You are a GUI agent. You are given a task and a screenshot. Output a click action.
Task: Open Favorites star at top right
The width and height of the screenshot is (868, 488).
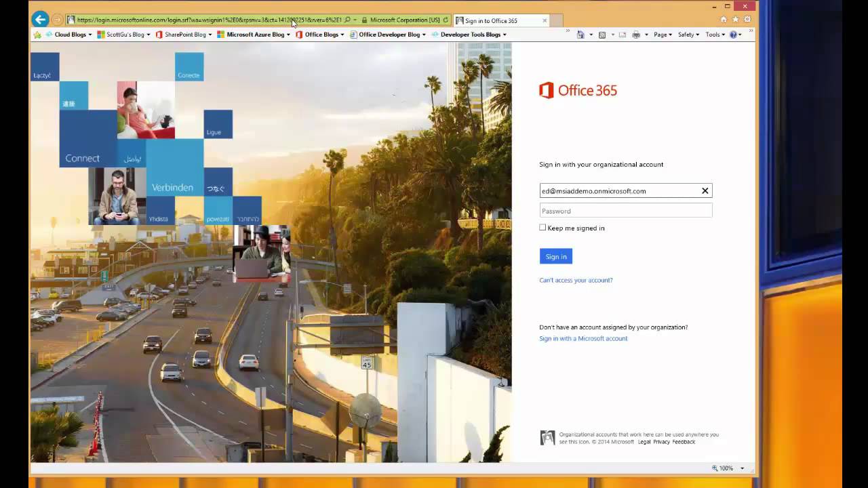(x=735, y=20)
